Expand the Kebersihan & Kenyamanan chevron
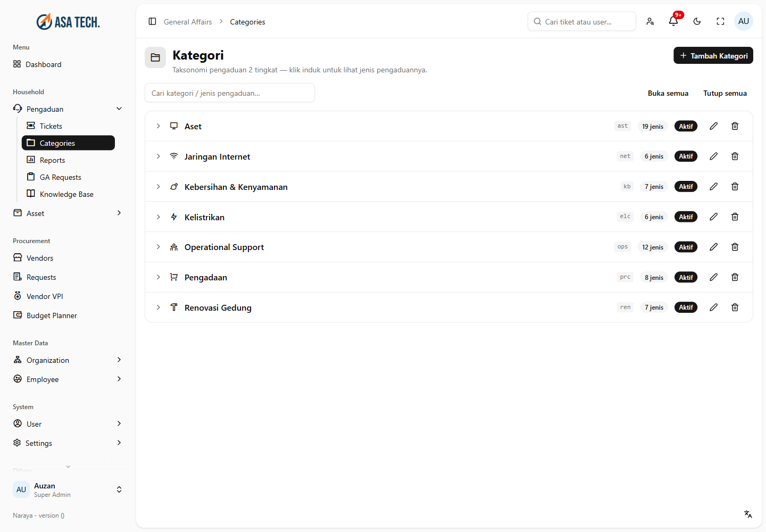The width and height of the screenshot is (766, 532). tap(158, 187)
